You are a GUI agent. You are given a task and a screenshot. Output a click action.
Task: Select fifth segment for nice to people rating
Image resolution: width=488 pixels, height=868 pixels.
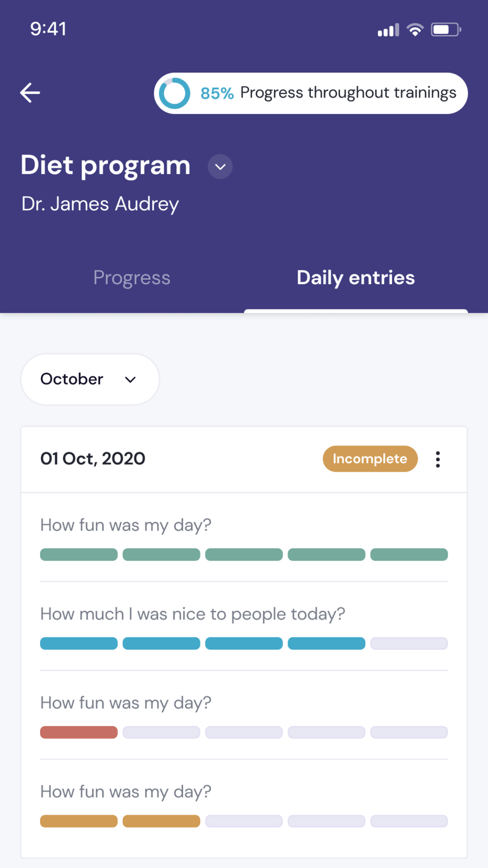[x=409, y=643]
